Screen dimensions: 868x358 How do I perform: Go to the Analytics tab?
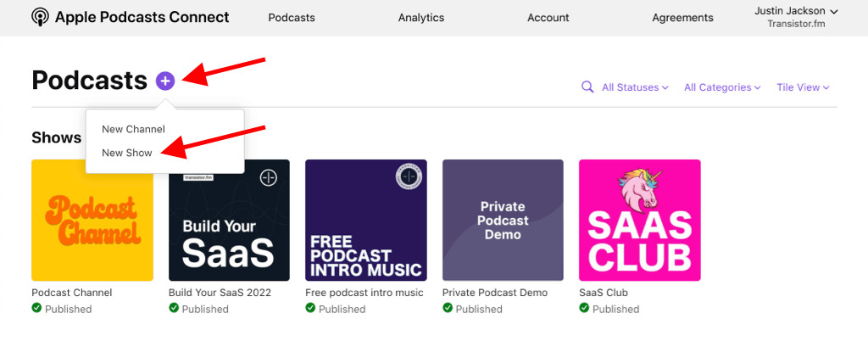[x=421, y=18]
